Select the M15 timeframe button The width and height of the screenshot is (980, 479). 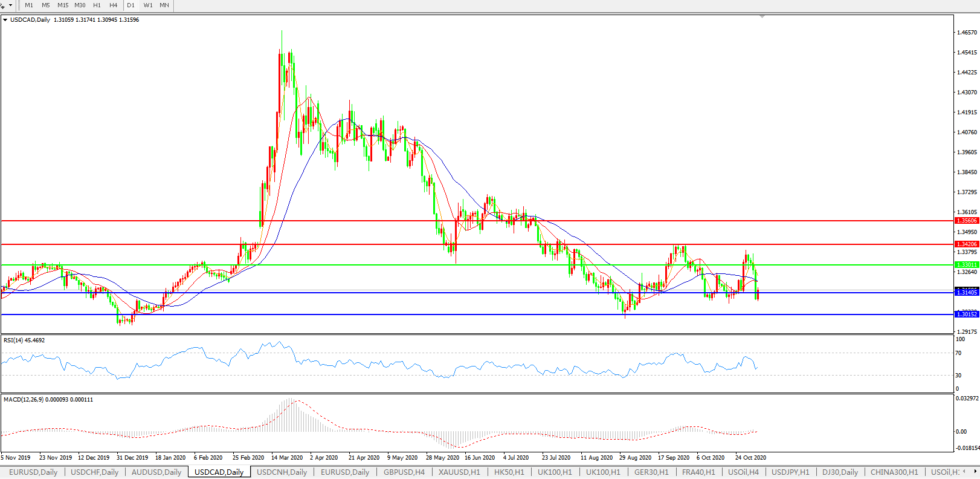pyautogui.click(x=63, y=5)
